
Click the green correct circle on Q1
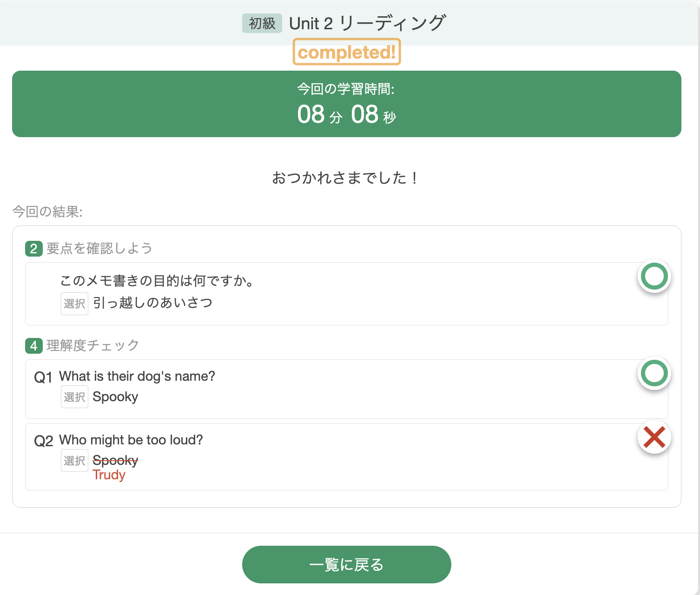[x=654, y=373]
